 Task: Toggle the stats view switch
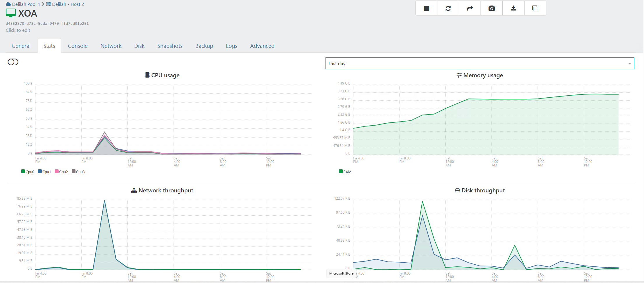[x=13, y=62]
